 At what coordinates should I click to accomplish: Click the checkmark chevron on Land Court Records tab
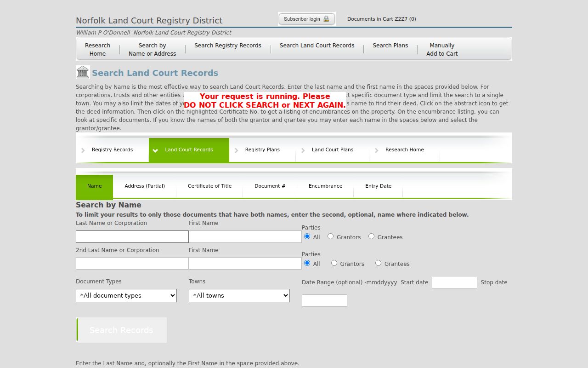155,150
